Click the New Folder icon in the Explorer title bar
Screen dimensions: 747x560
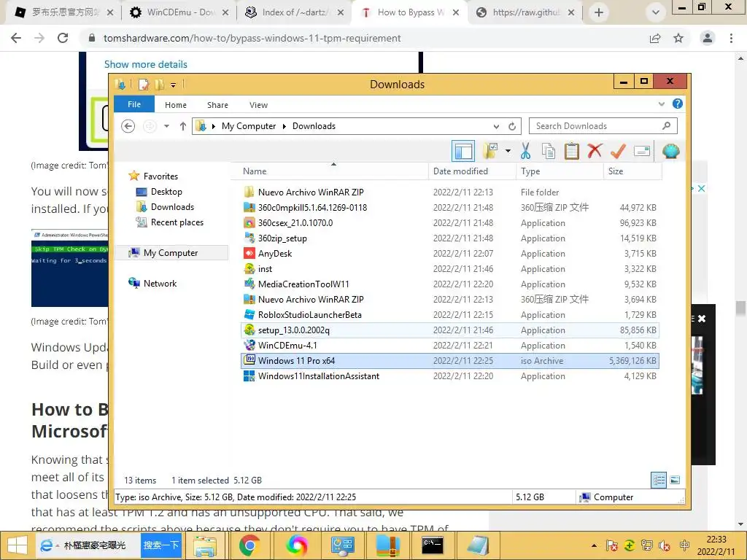(x=159, y=85)
